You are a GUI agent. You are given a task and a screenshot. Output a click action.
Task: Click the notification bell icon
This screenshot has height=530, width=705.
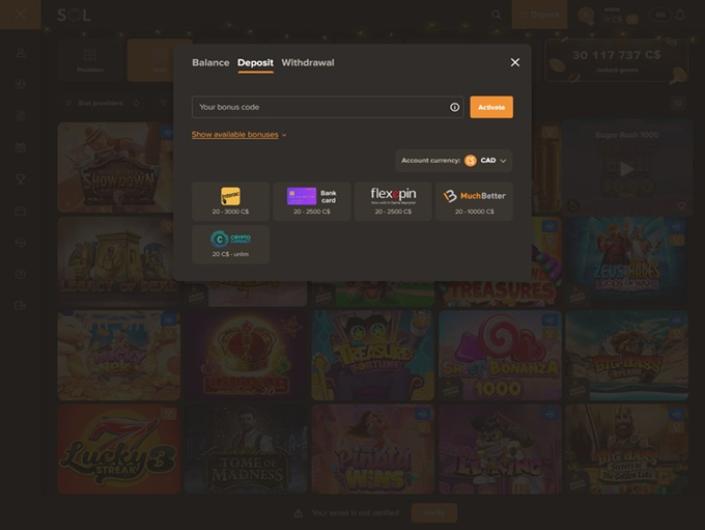click(681, 15)
